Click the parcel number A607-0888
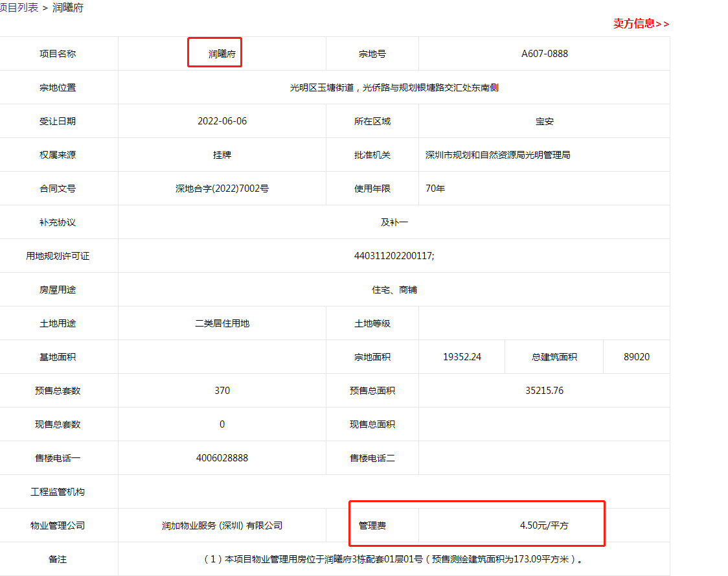Screen dimensions: 728x576 [x=544, y=54]
